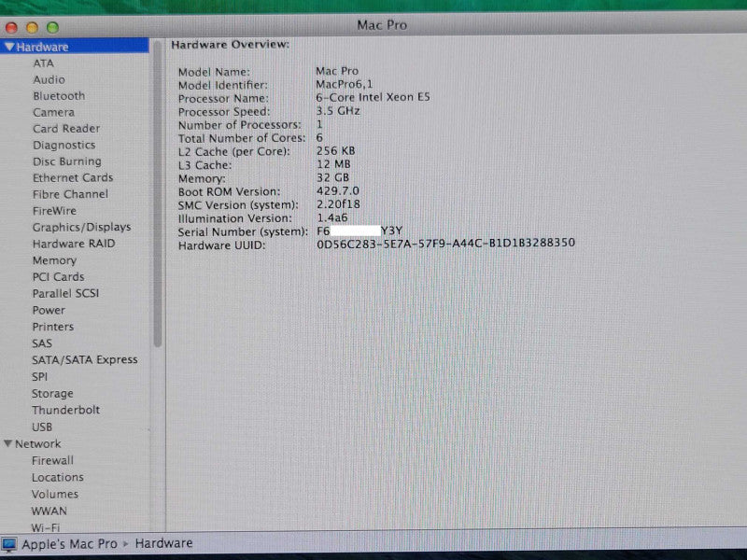The width and height of the screenshot is (747, 560).
Task: Select Volumes under Network
Action: (55, 495)
